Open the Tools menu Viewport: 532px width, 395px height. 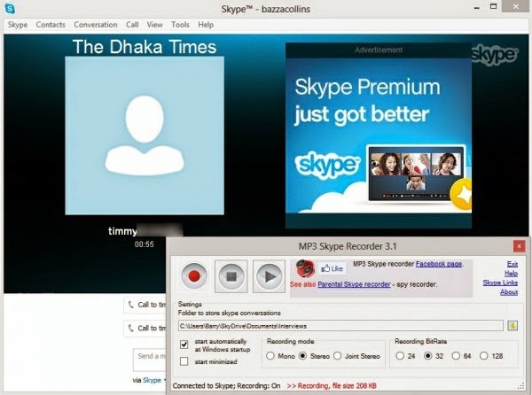[180, 25]
